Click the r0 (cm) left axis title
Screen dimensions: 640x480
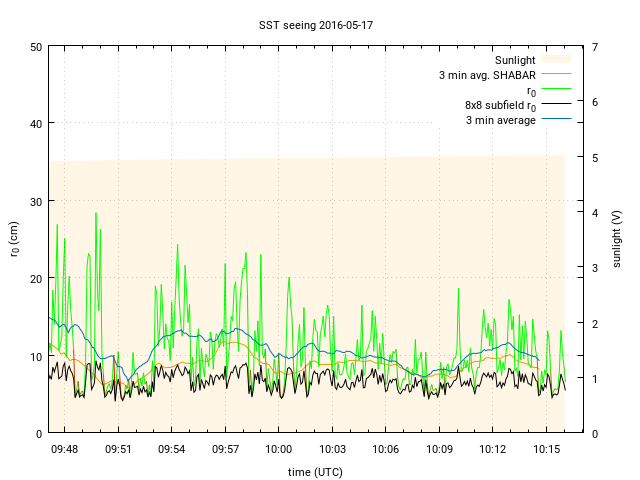(x=14, y=240)
